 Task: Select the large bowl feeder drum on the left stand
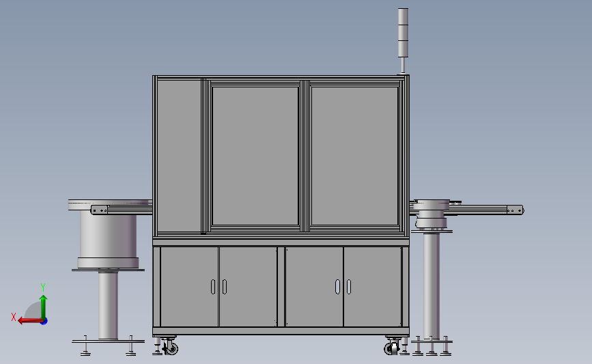coord(108,237)
